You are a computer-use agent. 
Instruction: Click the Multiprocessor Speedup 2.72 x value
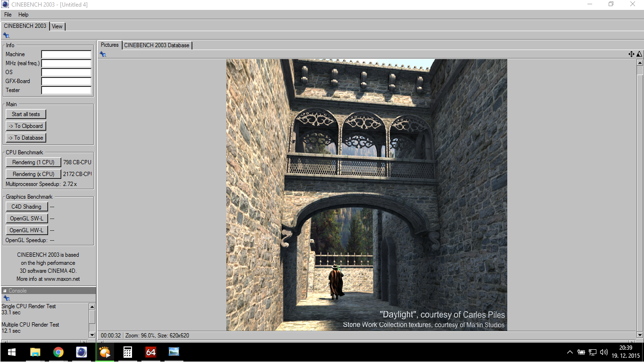[x=70, y=184]
